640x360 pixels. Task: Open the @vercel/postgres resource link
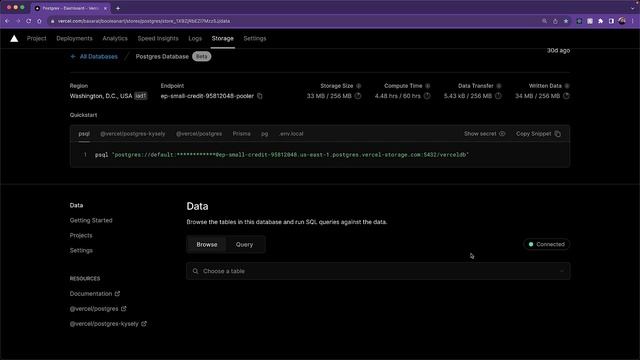click(x=98, y=309)
